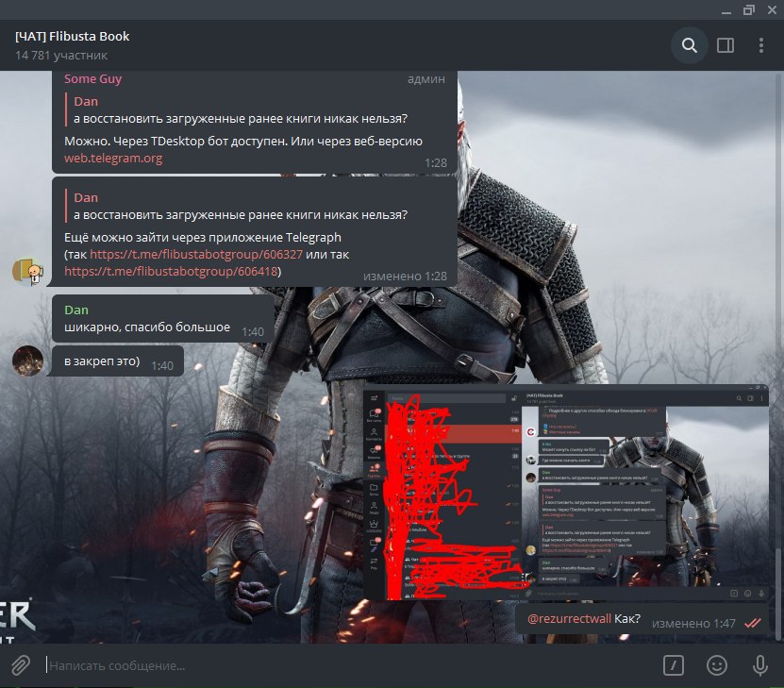
Task: Click the '14 781 участник' member count
Action: pyautogui.click(x=61, y=56)
